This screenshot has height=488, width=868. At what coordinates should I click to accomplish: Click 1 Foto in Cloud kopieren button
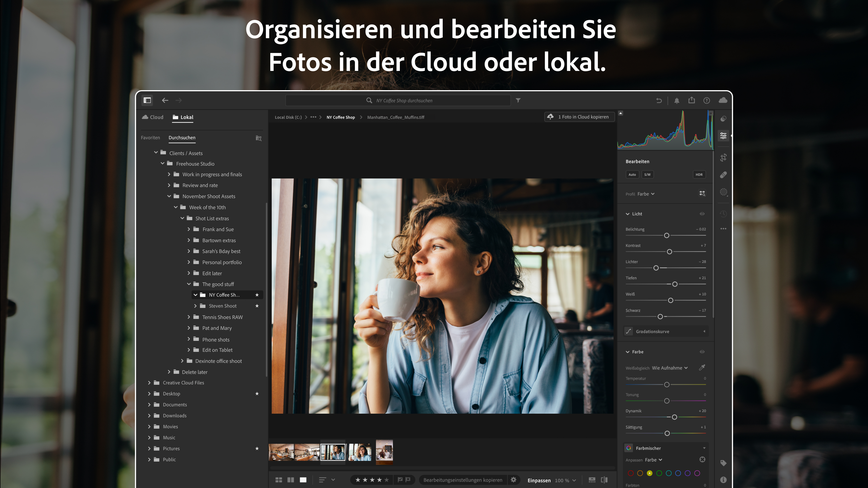pos(580,117)
